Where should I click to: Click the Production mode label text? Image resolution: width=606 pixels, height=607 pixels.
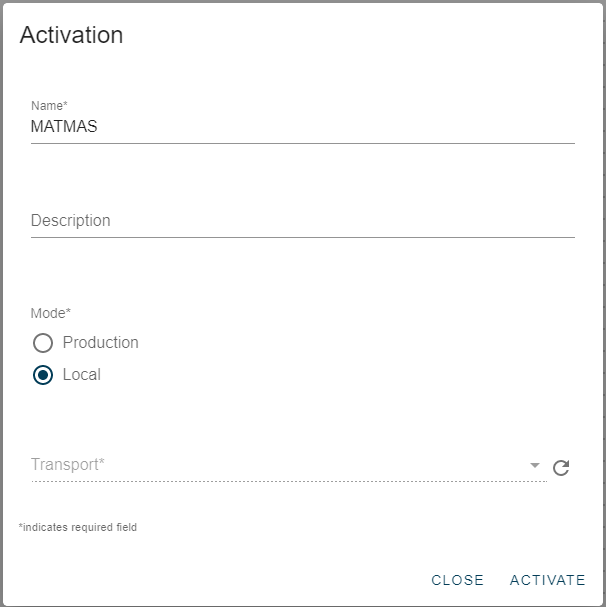[100, 342]
